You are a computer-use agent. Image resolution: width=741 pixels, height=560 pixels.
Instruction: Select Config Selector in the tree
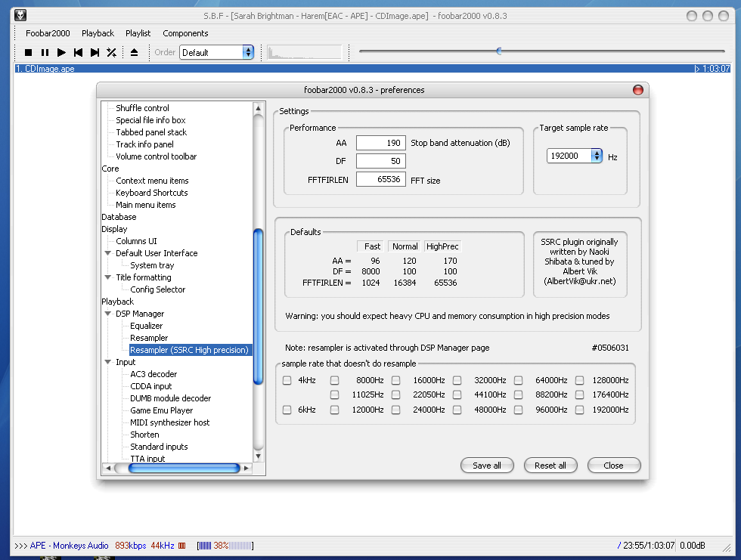pos(158,289)
